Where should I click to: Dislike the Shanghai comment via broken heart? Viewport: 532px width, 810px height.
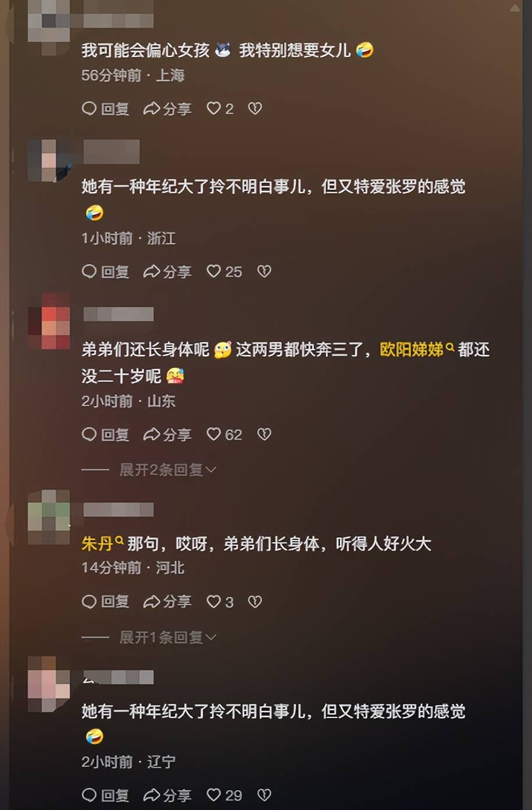(x=255, y=109)
